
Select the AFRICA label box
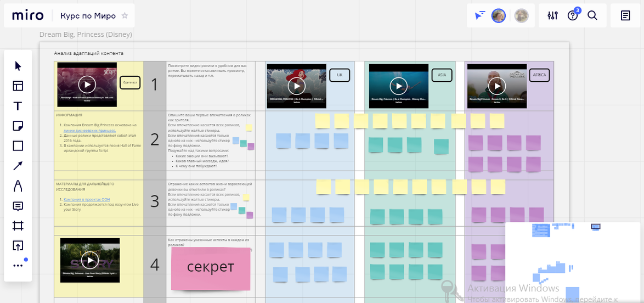(539, 75)
